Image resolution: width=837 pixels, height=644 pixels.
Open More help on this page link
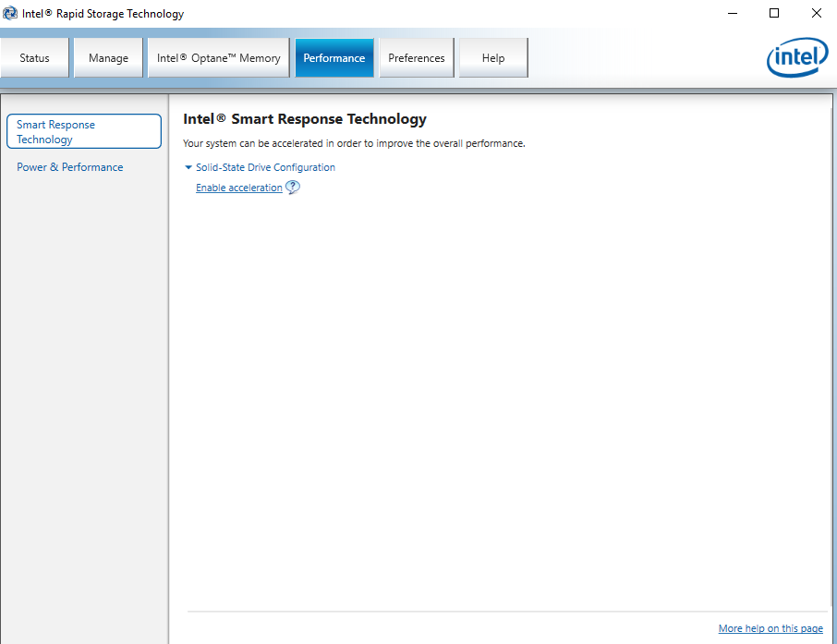(770, 628)
